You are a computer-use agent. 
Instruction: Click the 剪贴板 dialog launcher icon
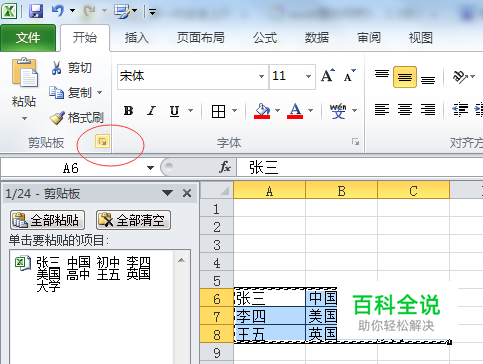[x=102, y=141]
